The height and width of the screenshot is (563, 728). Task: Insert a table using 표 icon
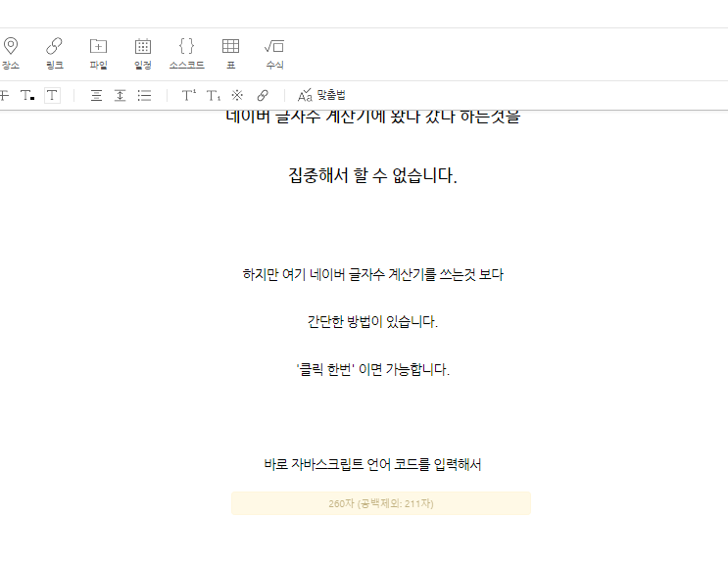(x=231, y=53)
